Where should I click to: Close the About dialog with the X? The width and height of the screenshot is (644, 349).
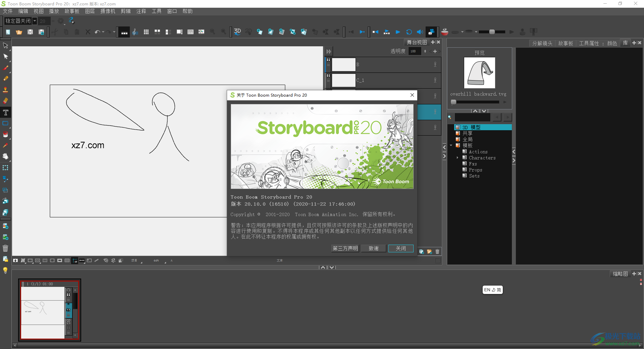point(412,95)
